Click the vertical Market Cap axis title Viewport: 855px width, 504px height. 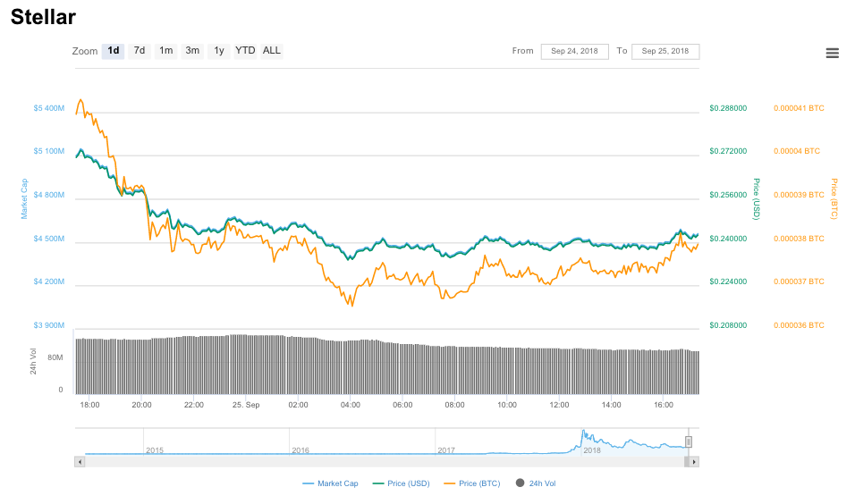point(24,199)
